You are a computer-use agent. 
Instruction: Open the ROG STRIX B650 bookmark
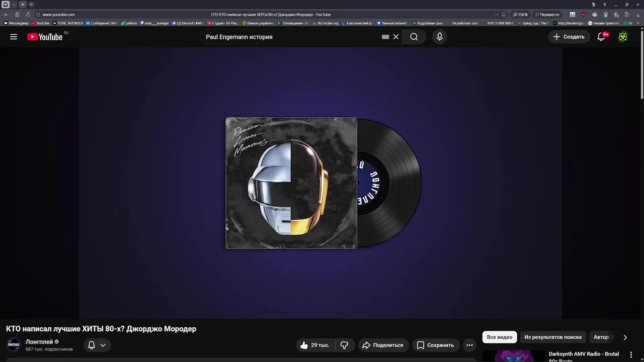[498, 23]
